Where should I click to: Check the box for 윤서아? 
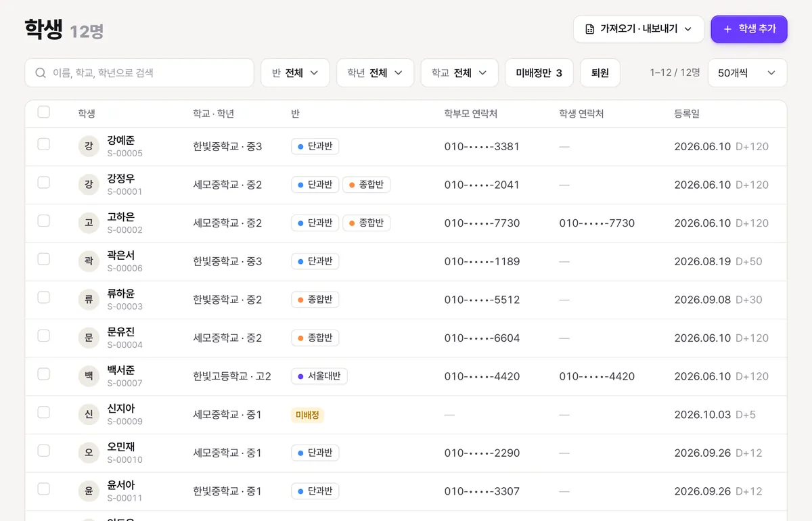click(x=43, y=489)
